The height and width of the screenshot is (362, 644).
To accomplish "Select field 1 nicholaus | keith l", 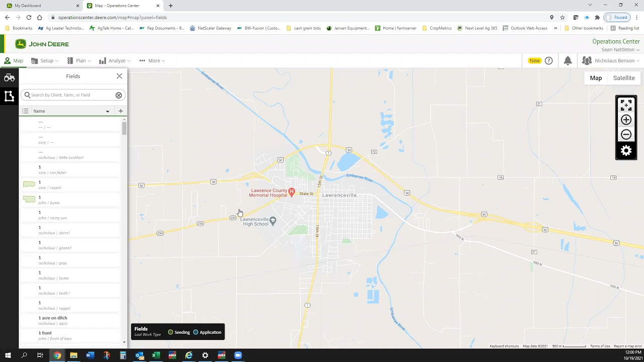I will [x=70, y=291].
